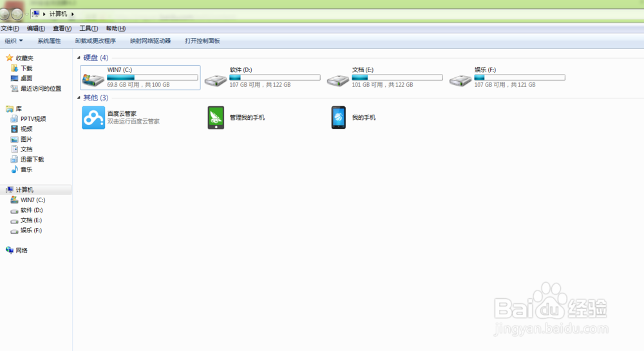Go back with the Back navigation button

click(x=4, y=14)
